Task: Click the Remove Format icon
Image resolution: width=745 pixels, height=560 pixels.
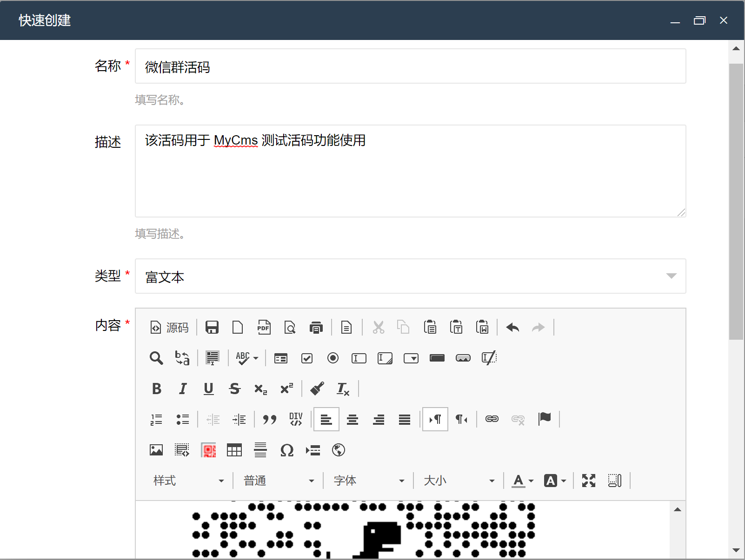Action: tap(343, 389)
